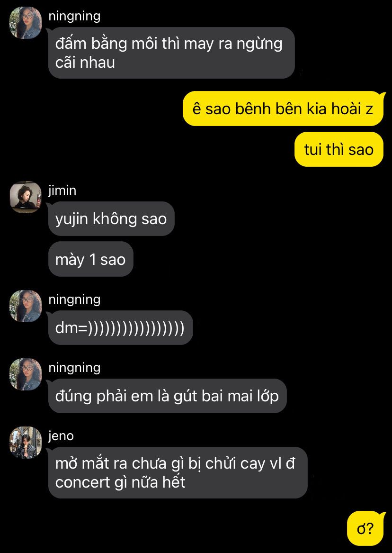Screen dimensions: 392x553
Task: Click the jeno username label
Action: point(61,436)
